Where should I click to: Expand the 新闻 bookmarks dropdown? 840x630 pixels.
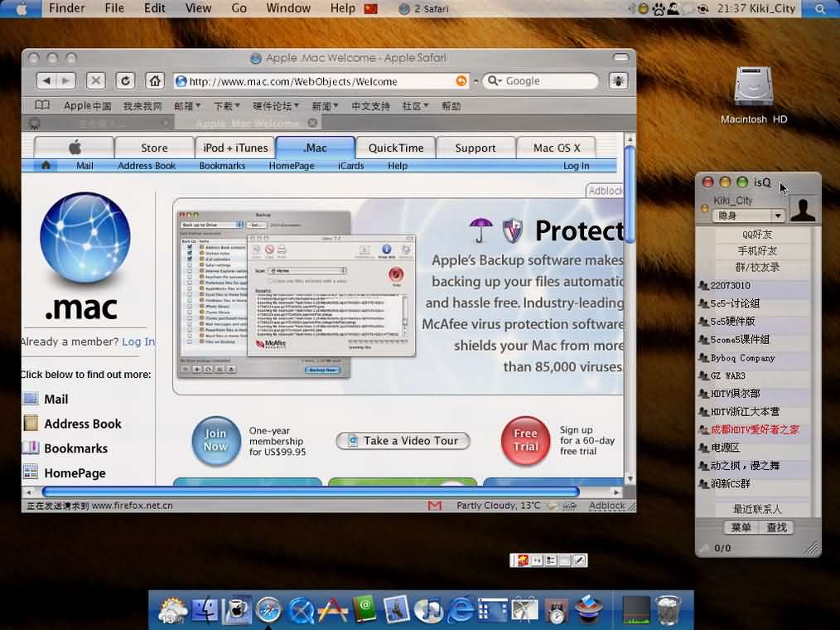coord(325,105)
